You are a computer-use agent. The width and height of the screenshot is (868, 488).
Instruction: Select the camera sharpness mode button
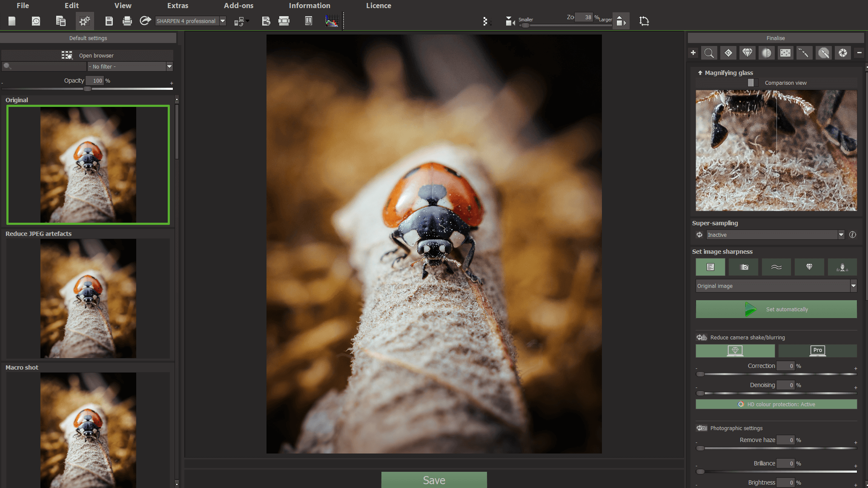743,267
